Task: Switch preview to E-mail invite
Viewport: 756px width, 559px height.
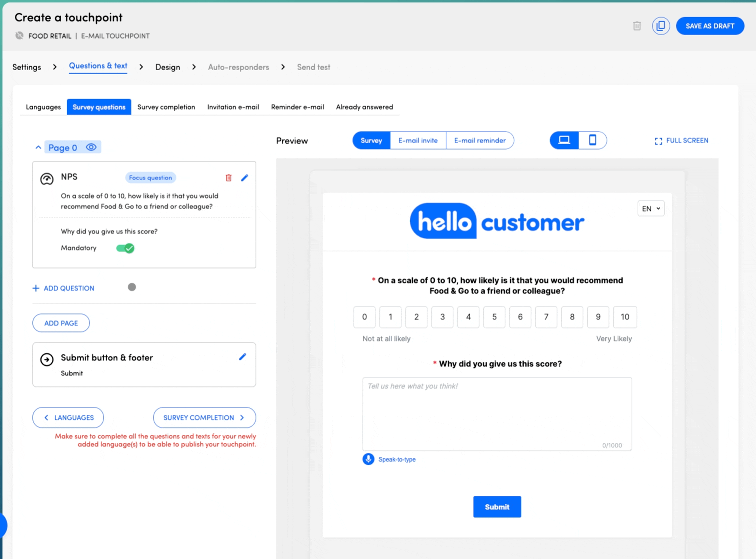Action: point(418,140)
